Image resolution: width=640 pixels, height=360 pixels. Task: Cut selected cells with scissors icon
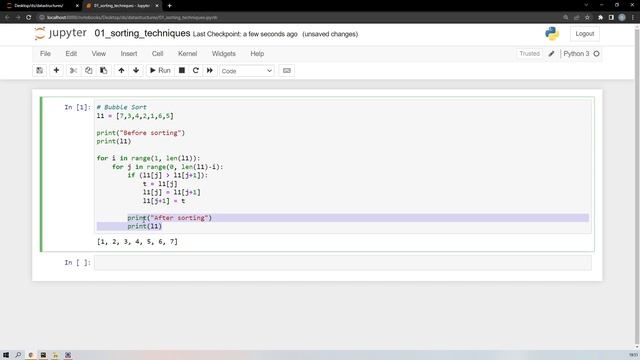click(x=73, y=71)
